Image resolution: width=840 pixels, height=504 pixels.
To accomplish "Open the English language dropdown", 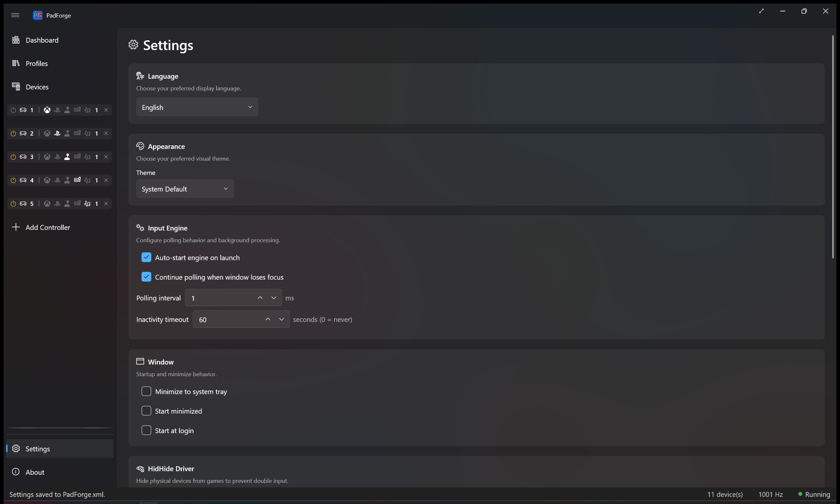I will (x=197, y=107).
